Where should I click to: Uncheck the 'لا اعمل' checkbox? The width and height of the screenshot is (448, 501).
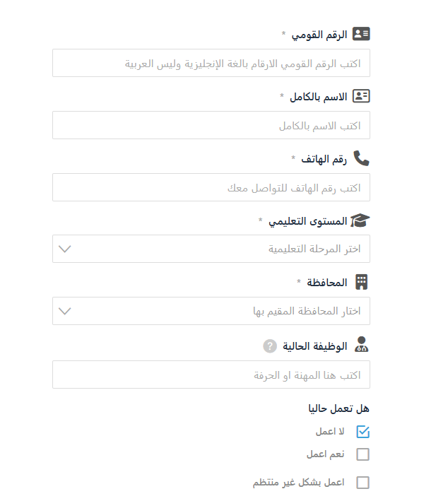[363, 431]
